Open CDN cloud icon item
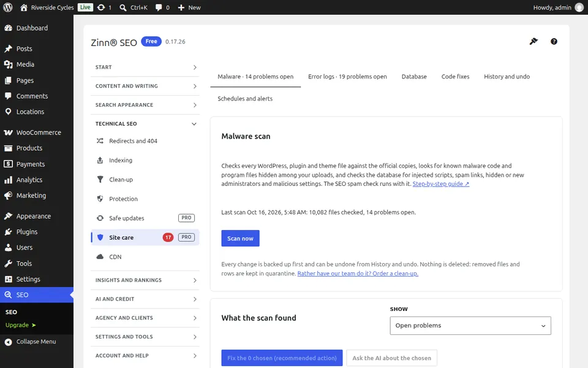 pyautogui.click(x=145, y=257)
